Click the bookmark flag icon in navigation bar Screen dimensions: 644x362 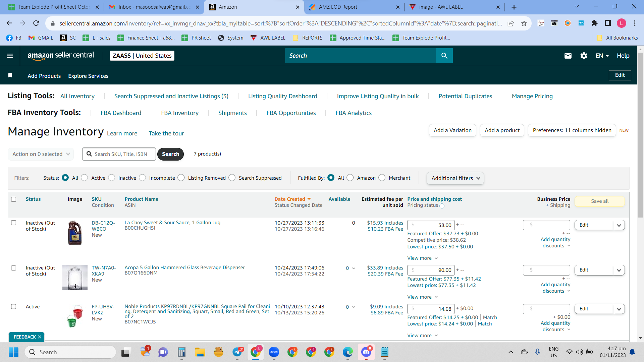tap(10, 75)
